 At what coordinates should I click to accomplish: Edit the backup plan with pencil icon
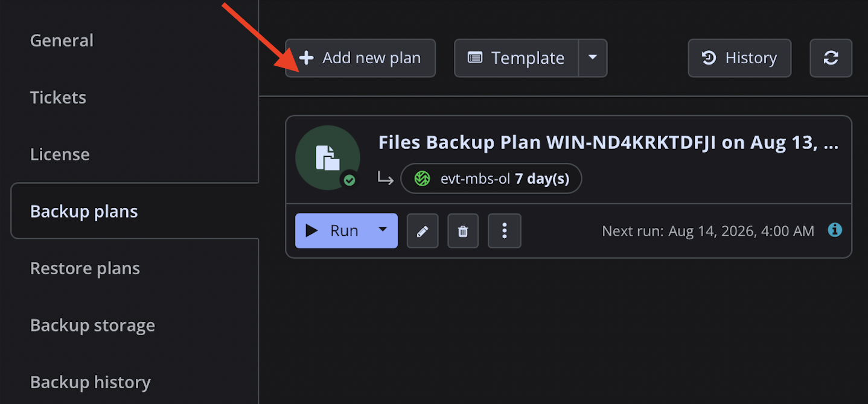pyautogui.click(x=423, y=231)
